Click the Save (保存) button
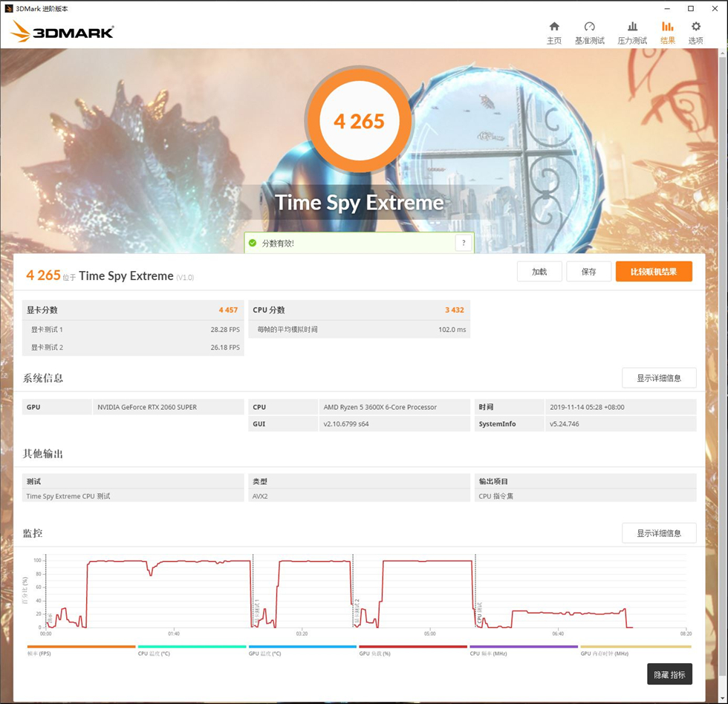Screen dimensions: 728x704 [x=588, y=272]
